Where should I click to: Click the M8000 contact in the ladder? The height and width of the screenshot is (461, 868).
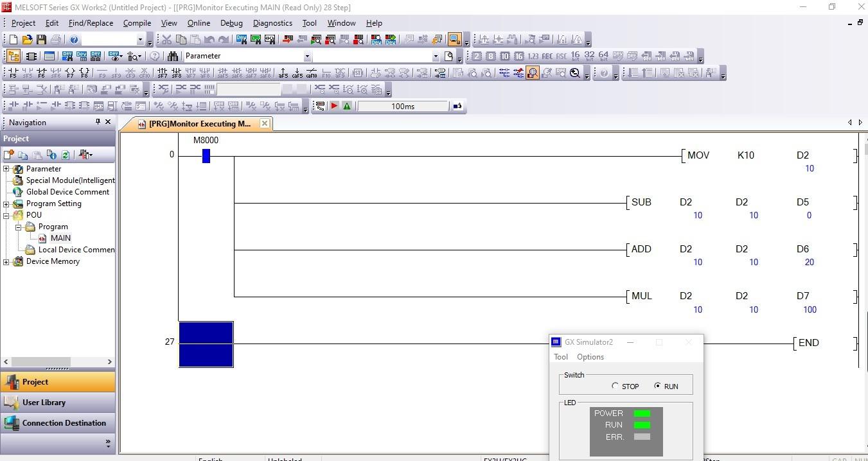206,155
